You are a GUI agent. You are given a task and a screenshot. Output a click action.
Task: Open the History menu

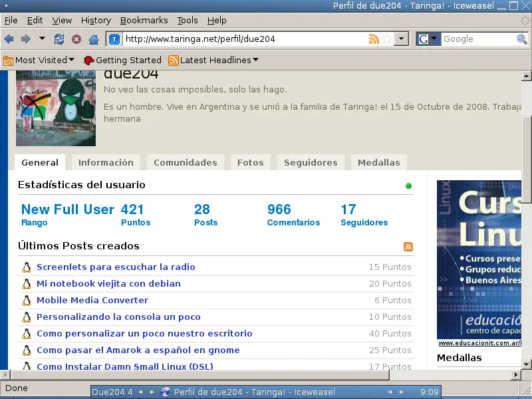(96, 21)
